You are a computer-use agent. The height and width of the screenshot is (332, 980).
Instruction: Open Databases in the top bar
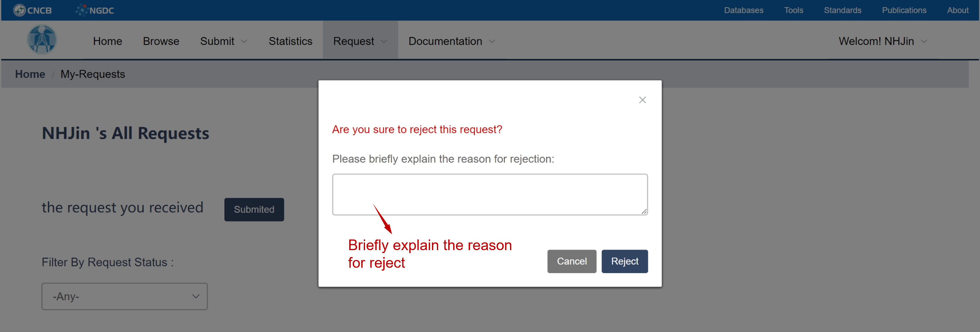click(x=743, y=10)
